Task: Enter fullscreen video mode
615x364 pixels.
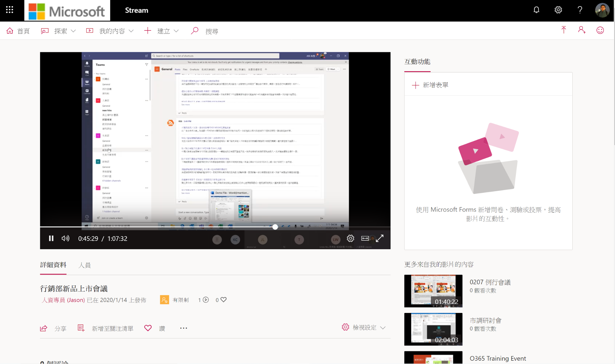Action: (x=380, y=238)
